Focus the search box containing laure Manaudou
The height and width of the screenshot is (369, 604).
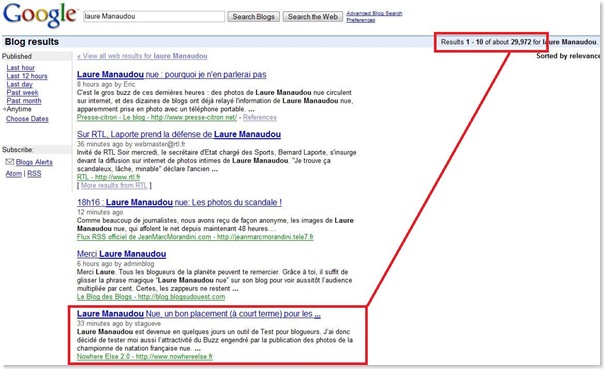[x=154, y=17]
